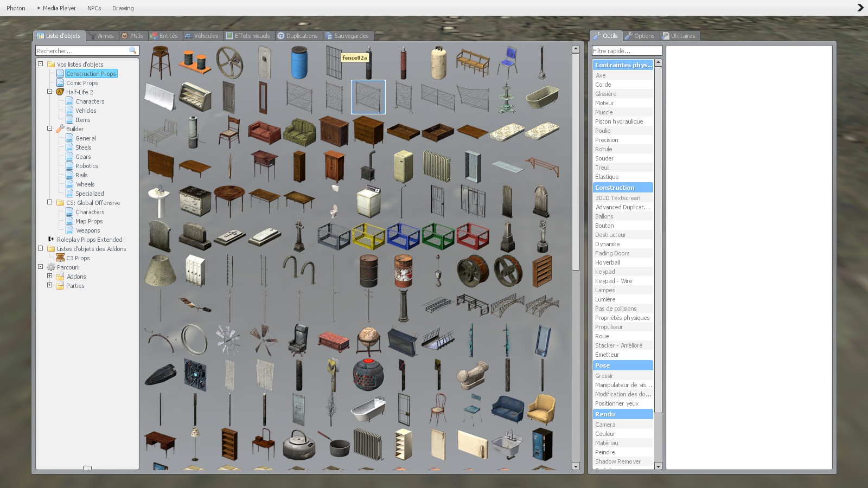
Task: Expand the Parties folder
Action: [x=50, y=285]
